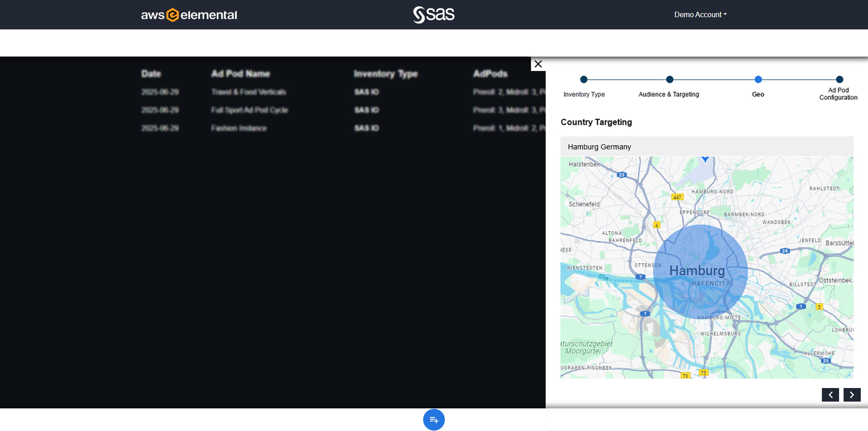This screenshot has width=868, height=431.
Task: Select the Geo step dot
Action: point(758,80)
